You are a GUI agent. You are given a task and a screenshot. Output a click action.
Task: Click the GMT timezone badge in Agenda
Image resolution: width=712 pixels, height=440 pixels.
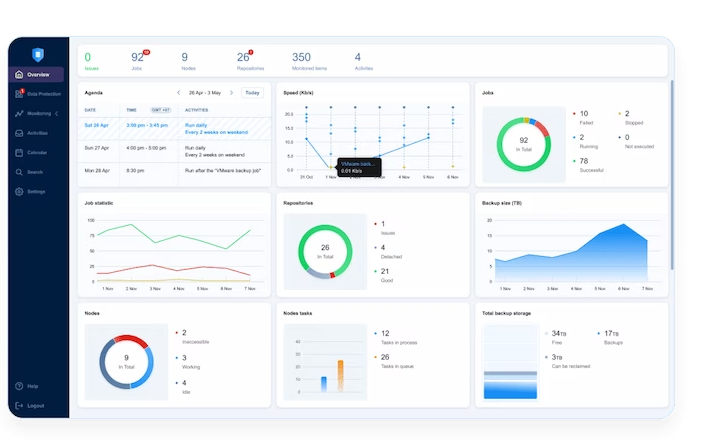[x=160, y=110]
